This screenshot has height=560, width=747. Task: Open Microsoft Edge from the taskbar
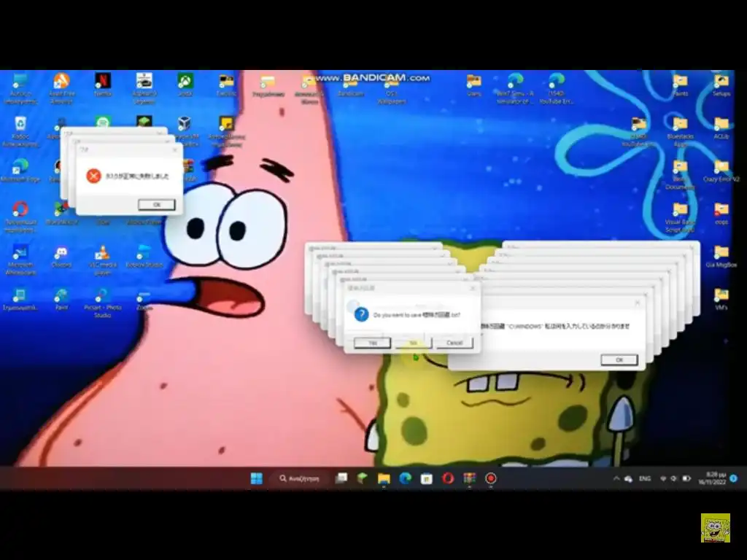point(405,478)
